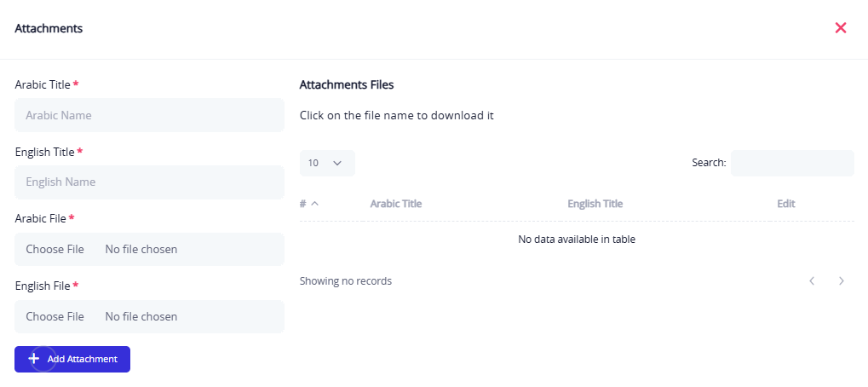The height and width of the screenshot is (387, 868).
Task: Open the 10 entries per page dropdown
Action: tap(327, 163)
